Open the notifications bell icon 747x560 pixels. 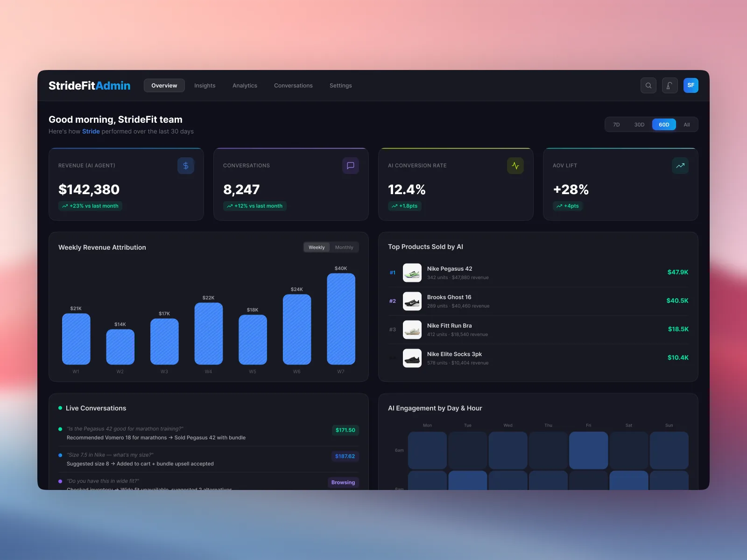[x=670, y=85]
